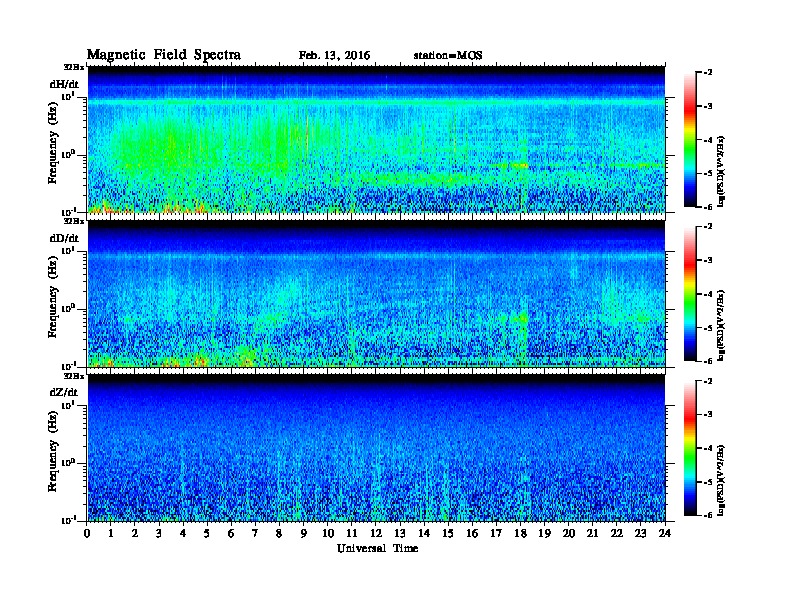
Task: Click the log(PSD) label beside dH/dt color scale
Action: coord(721,171)
